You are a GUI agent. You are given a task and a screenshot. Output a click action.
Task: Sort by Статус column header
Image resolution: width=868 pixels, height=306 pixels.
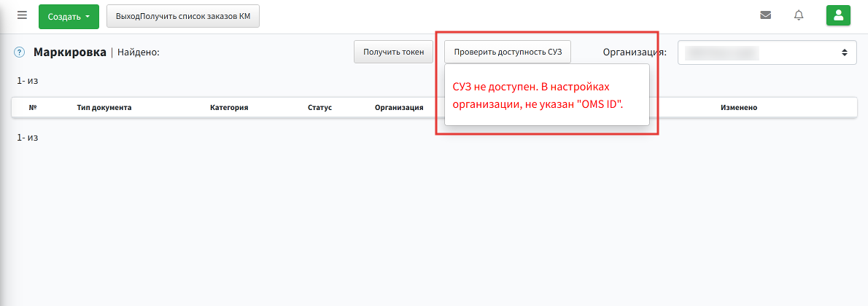tap(320, 107)
